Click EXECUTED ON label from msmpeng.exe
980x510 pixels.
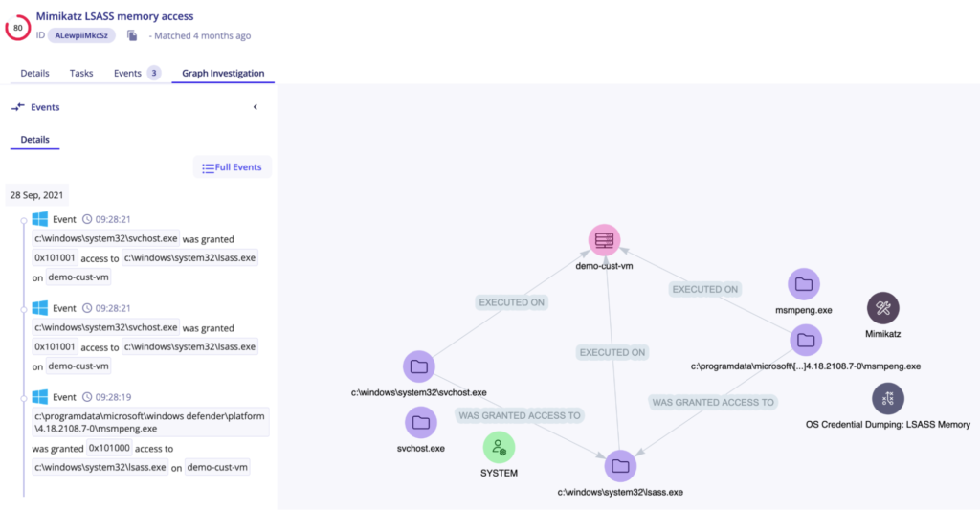click(705, 289)
